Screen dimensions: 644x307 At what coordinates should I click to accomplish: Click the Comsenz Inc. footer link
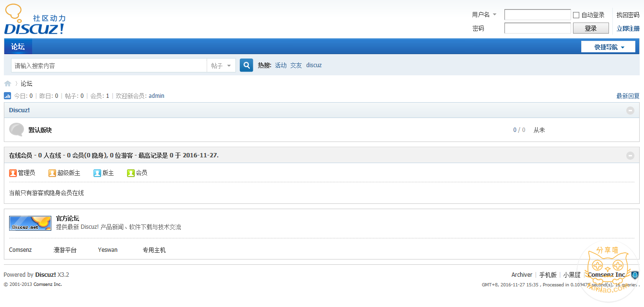click(x=606, y=275)
